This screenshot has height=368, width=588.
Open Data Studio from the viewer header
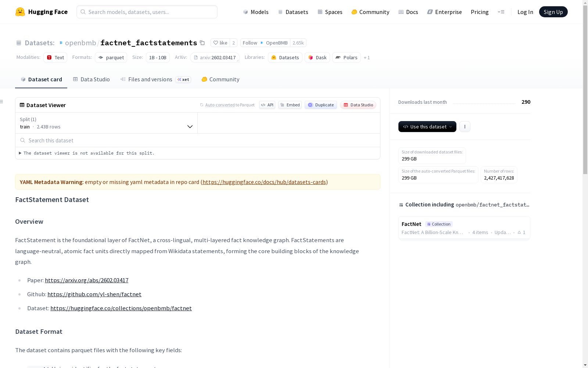(x=358, y=105)
